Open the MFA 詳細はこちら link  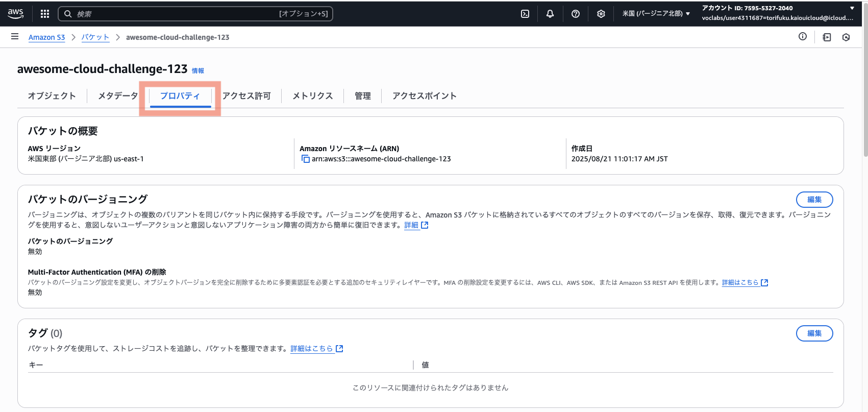point(745,283)
